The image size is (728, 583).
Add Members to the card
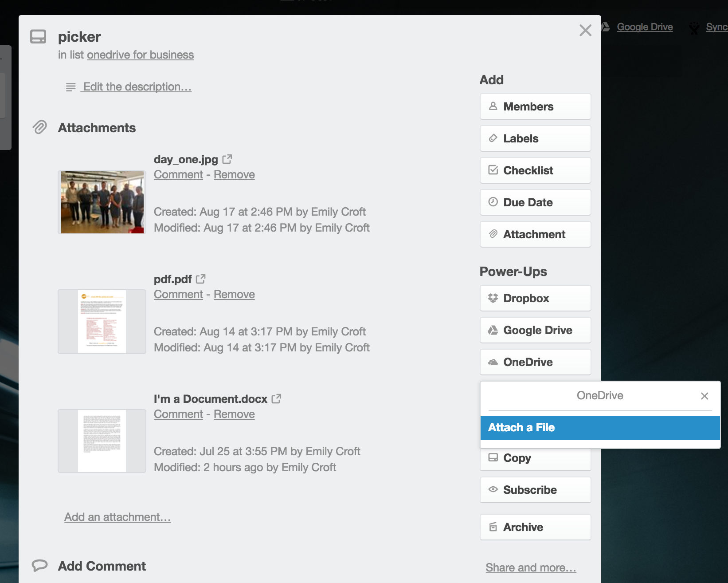(x=535, y=106)
